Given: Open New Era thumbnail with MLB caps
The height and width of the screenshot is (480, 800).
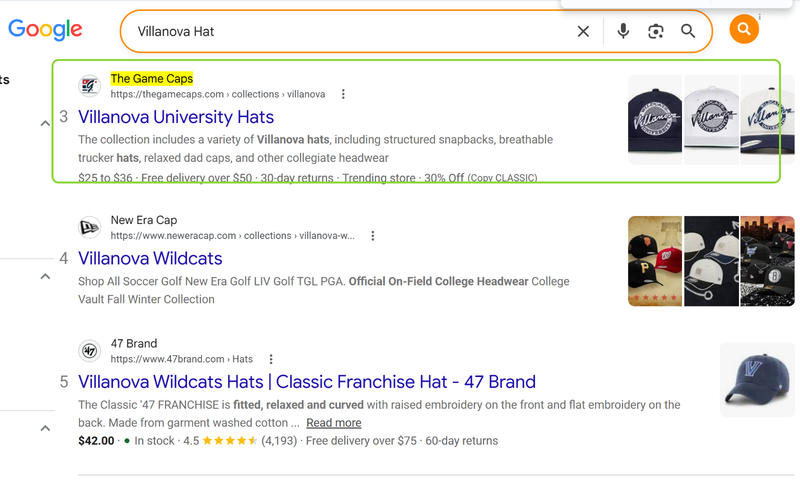Looking at the screenshot, I should pos(655,261).
